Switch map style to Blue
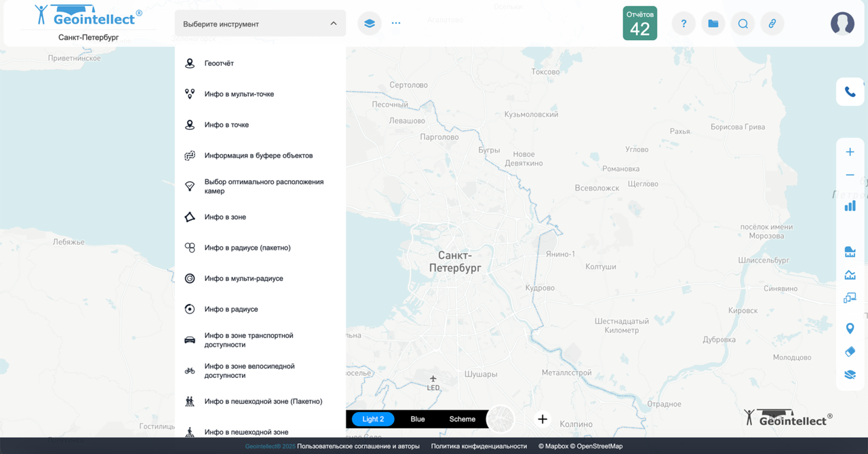The width and height of the screenshot is (868, 454). [418, 419]
